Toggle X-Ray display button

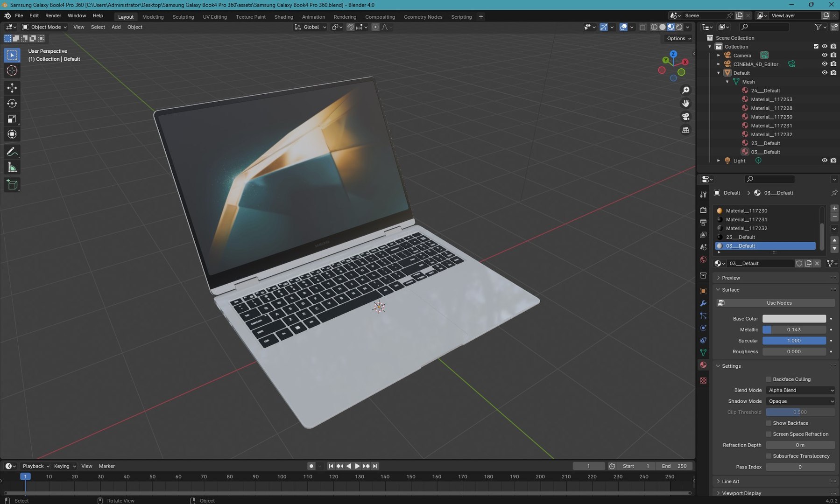(x=643, y=27)
